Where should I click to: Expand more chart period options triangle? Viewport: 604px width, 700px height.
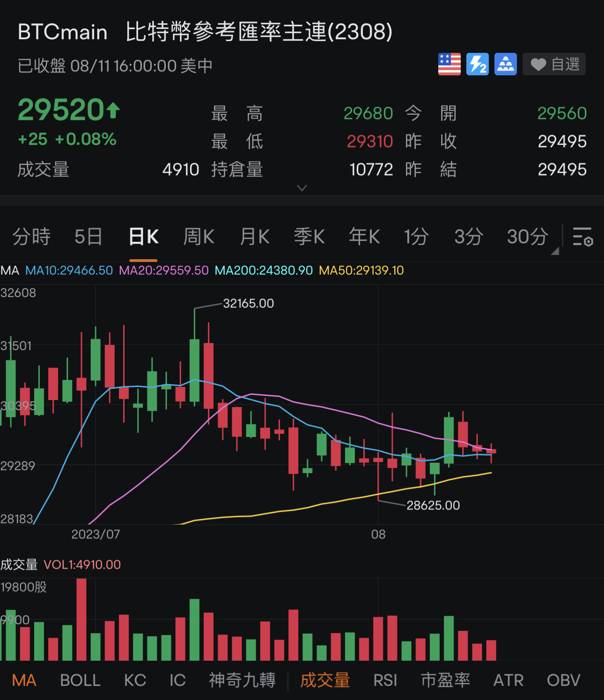[x=555, y=251]
